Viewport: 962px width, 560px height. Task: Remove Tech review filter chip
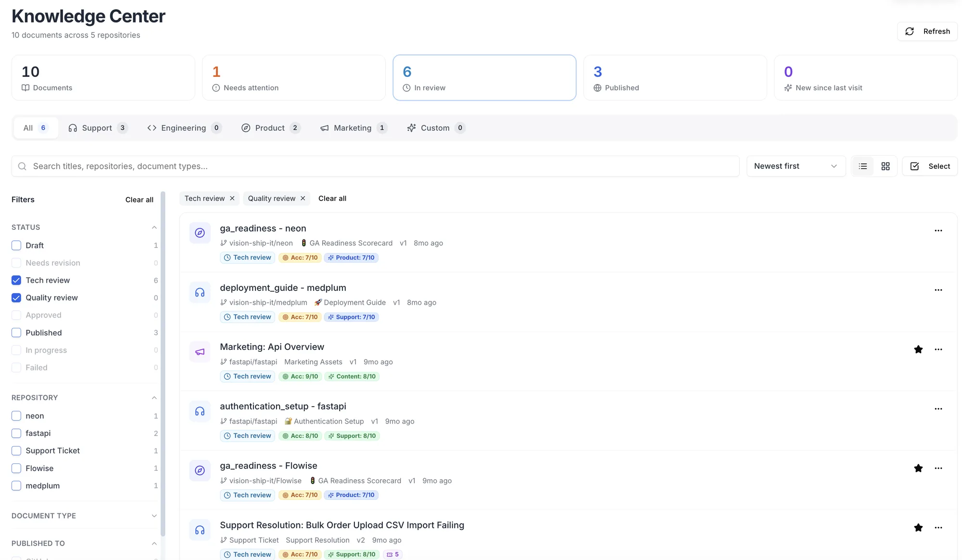point(232,199)
